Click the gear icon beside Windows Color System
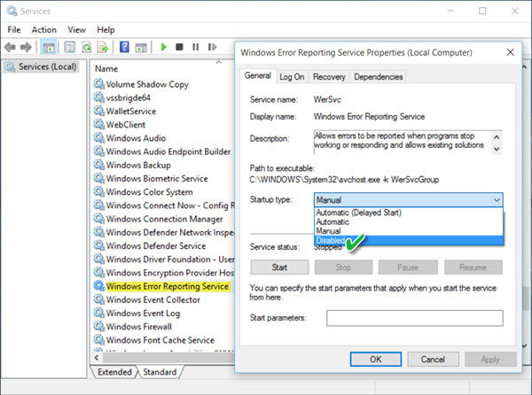532x395 pixels. click(x=98, y=191)
